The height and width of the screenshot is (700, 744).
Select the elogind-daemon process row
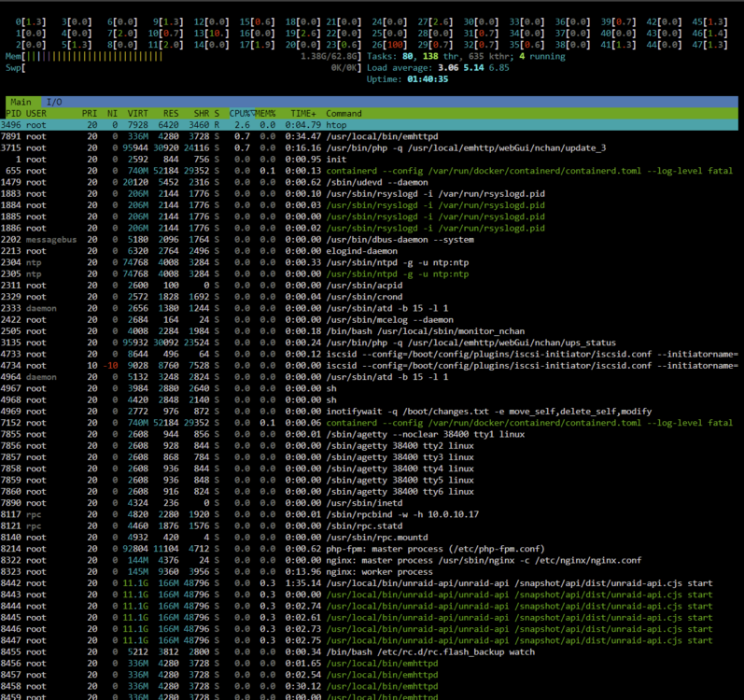click(x=369, y=251)
